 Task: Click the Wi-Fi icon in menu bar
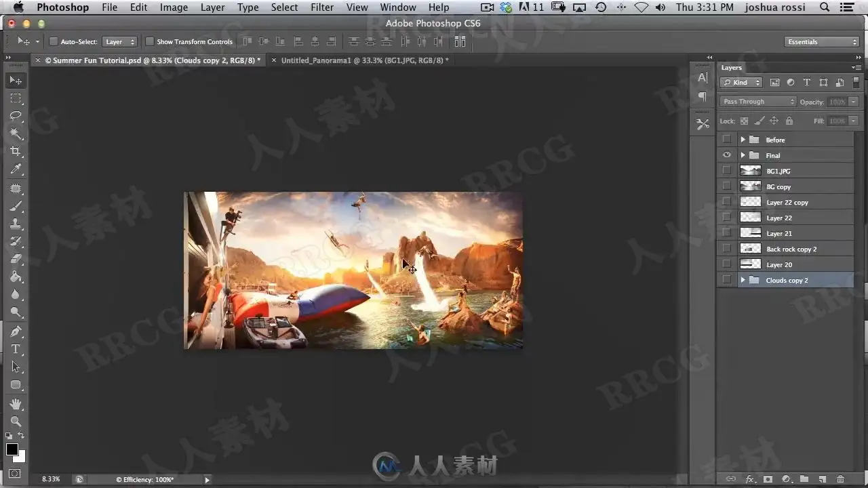pyautogui.click(x=642, y=7)
